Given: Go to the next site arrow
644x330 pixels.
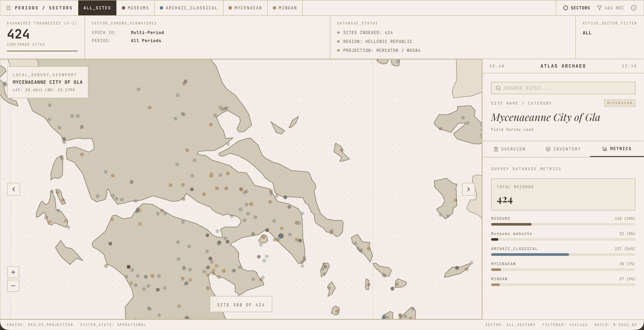Looking at the screenshot, I should pyautogui.click(x=468, y=189).
